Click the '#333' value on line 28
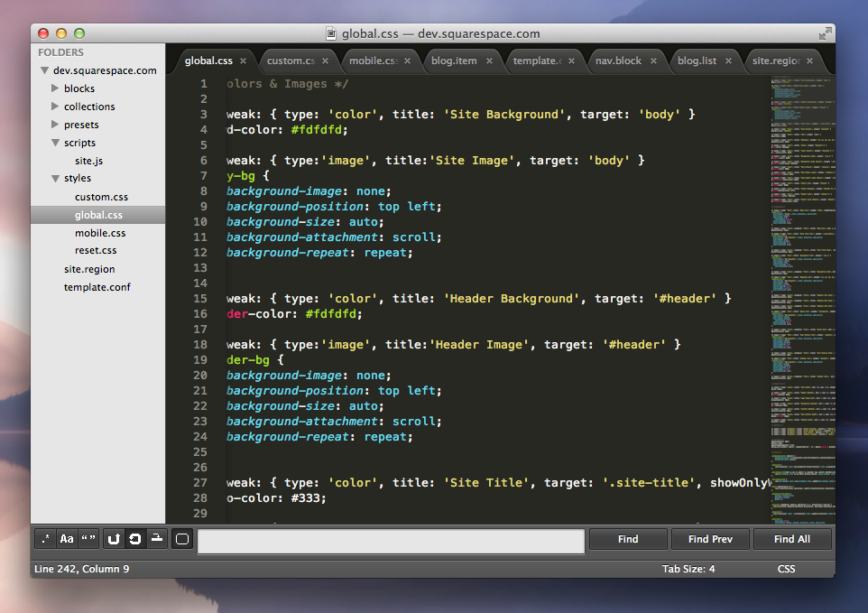This screenshot has width=868, height=613. click(306, 497)
